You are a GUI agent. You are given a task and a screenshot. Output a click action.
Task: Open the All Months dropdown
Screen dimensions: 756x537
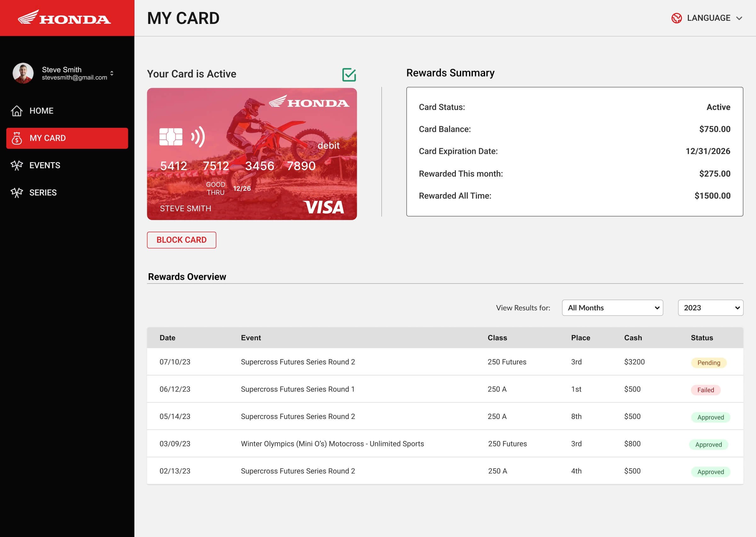click(x=612, y=308)
